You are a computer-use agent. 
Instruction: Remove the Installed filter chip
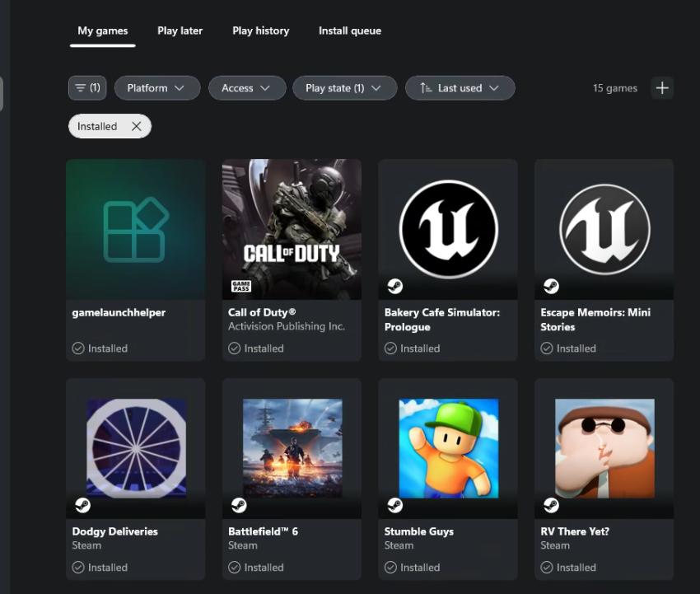point(137,126)
